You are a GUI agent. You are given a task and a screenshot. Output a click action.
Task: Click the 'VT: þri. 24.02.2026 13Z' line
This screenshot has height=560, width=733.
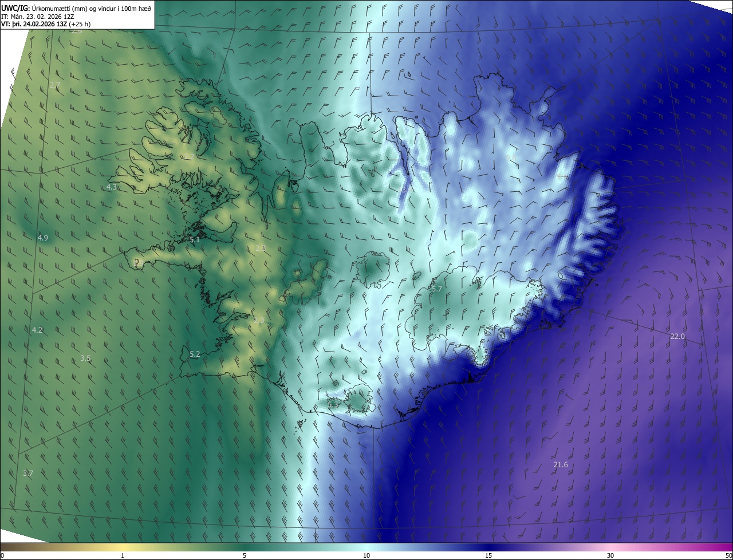pyautogui.click(x=46, y=24)
